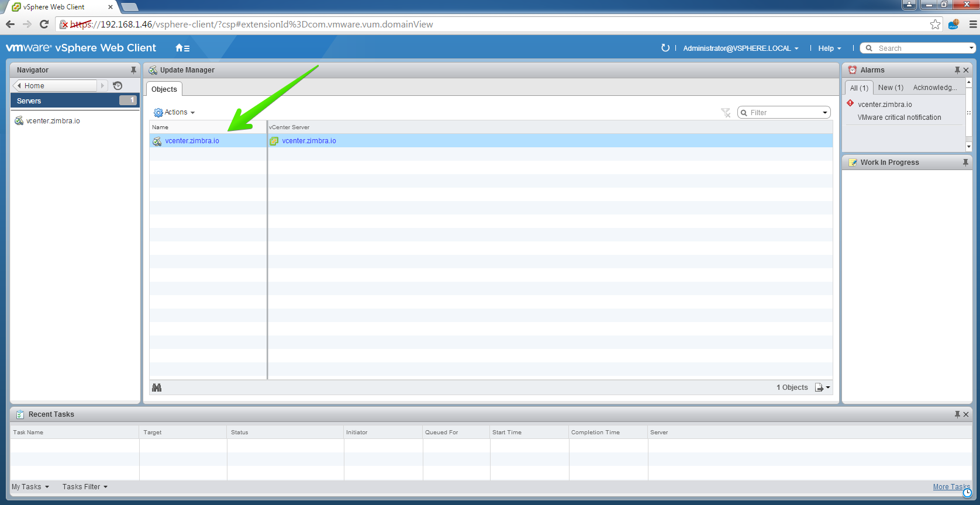Viewport: 980px width, 505px height.
Task: Click the browser back button
Action: (x=10, y=25)
